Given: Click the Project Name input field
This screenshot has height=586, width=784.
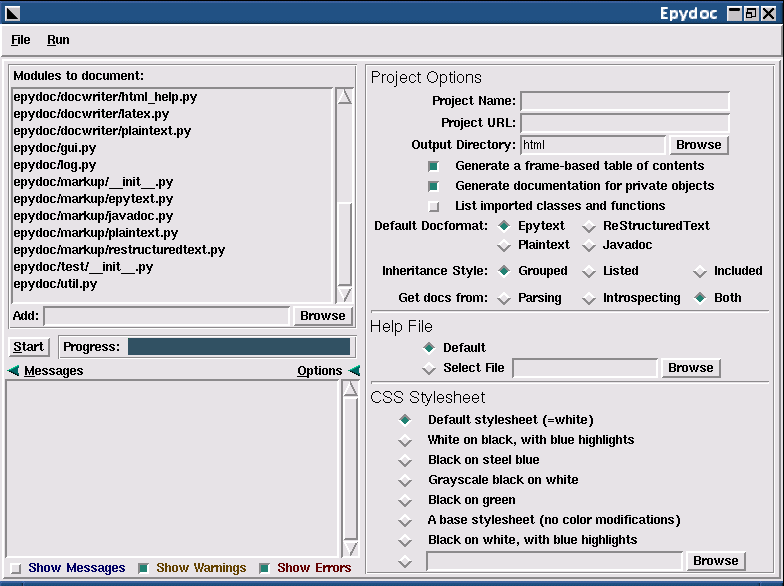Looking at the screenshot, I should pos(625,101).
